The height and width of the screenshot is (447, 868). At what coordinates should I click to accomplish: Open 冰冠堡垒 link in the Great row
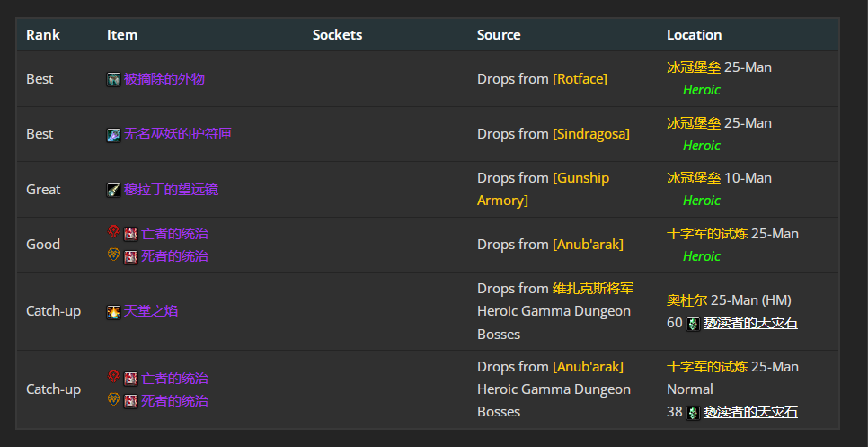click(693, 178)
